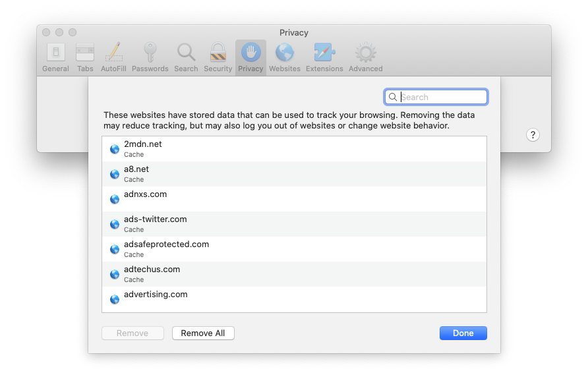The width and height of the screenshot is (588, 371).
Task: Select the 2mdn.net entry
Action: (x=295, y=149)
